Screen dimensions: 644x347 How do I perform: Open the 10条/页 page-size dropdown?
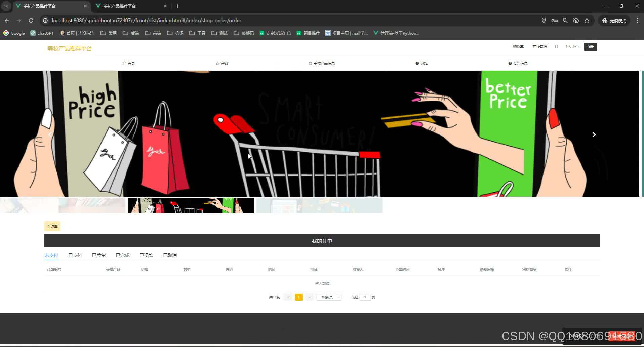tap(329, 297)
